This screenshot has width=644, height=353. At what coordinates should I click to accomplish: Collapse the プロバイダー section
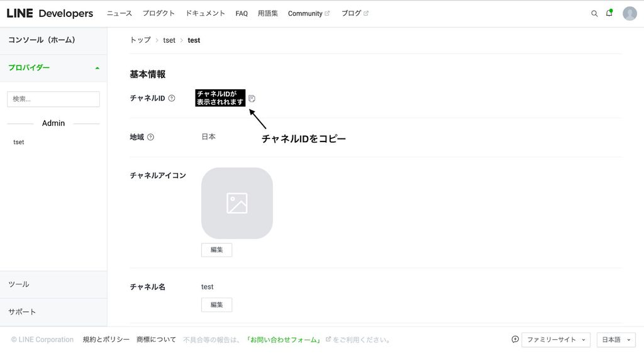tap(53, 68)
